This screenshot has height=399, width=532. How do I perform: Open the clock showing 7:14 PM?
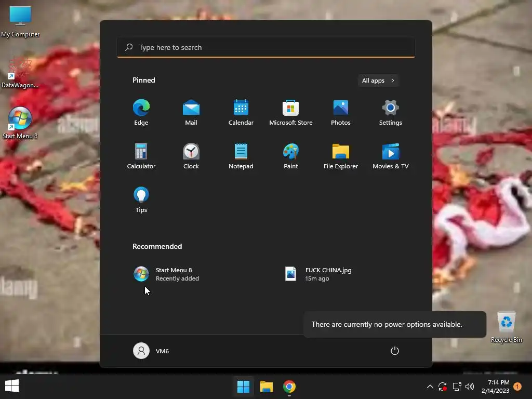point(495,387)
